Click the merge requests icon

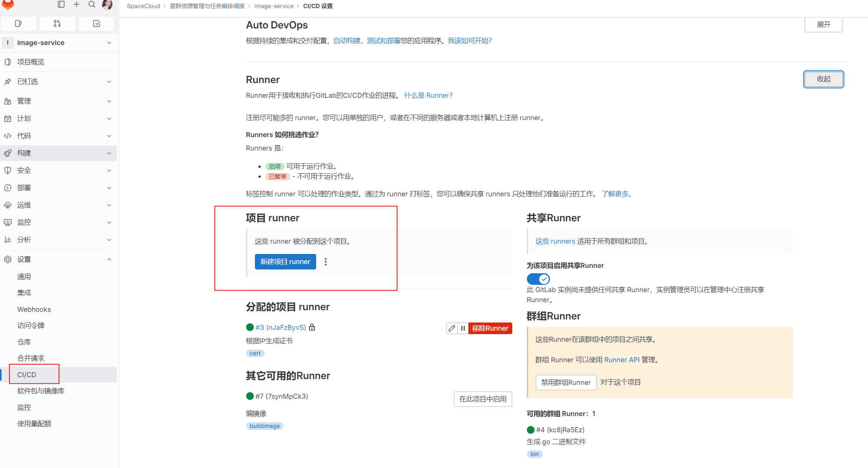tap(57, 23)
